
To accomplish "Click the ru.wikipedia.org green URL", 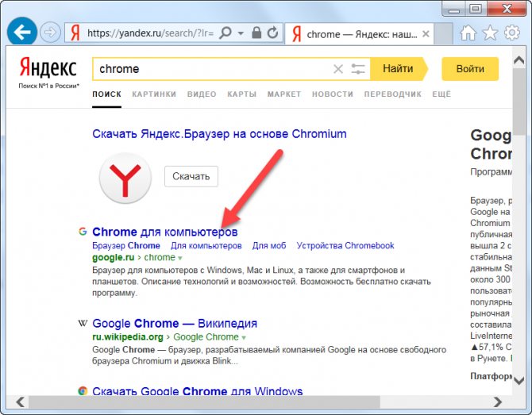I will click(x=128, y=337).
